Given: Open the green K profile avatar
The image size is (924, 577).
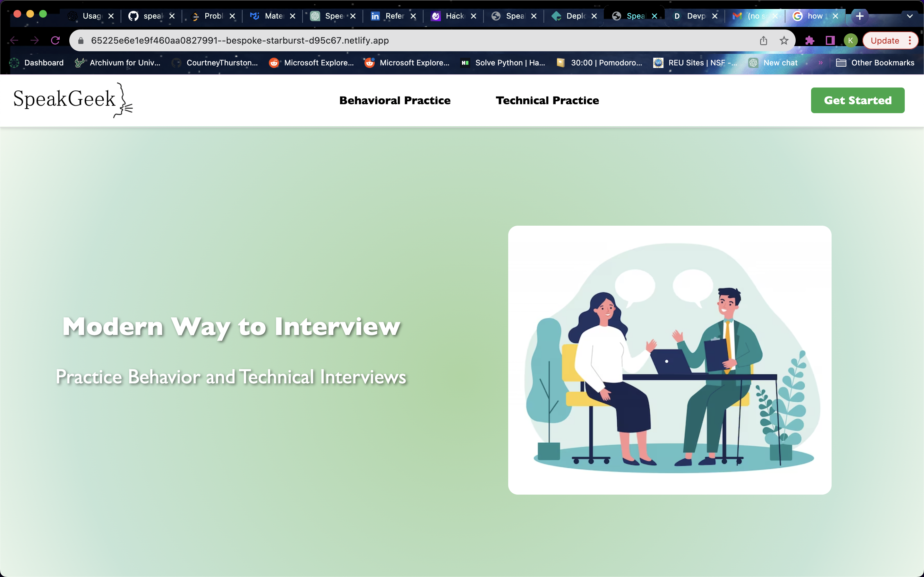Looking at the screenshot, I should pyautogui.click(x=850, y=40).
